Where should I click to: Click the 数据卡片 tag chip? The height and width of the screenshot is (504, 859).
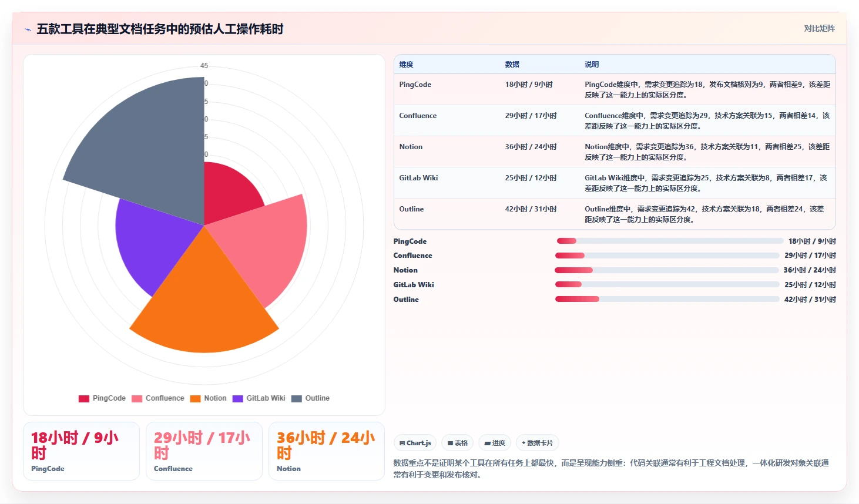(x=537, y=443)
